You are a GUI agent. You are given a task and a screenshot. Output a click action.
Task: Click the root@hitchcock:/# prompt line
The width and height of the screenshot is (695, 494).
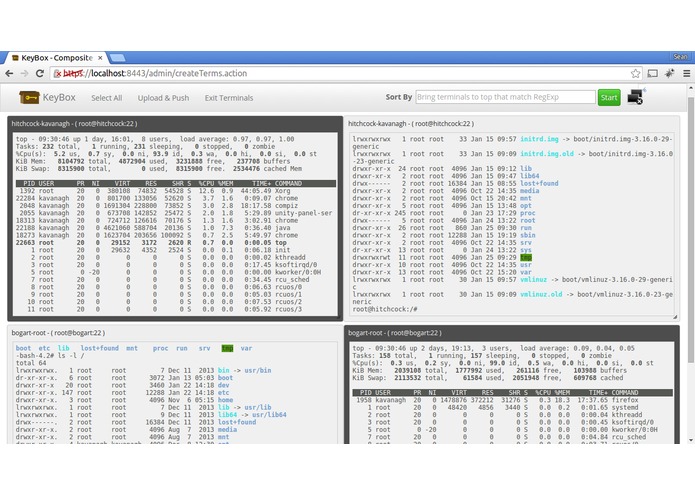click(385, 309)
